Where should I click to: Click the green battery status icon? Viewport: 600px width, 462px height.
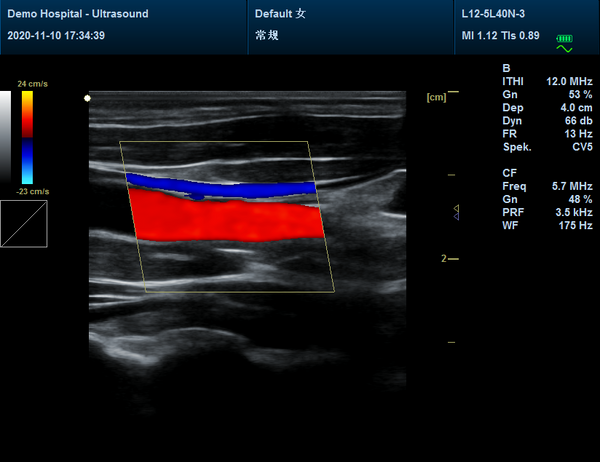[566, 38]
